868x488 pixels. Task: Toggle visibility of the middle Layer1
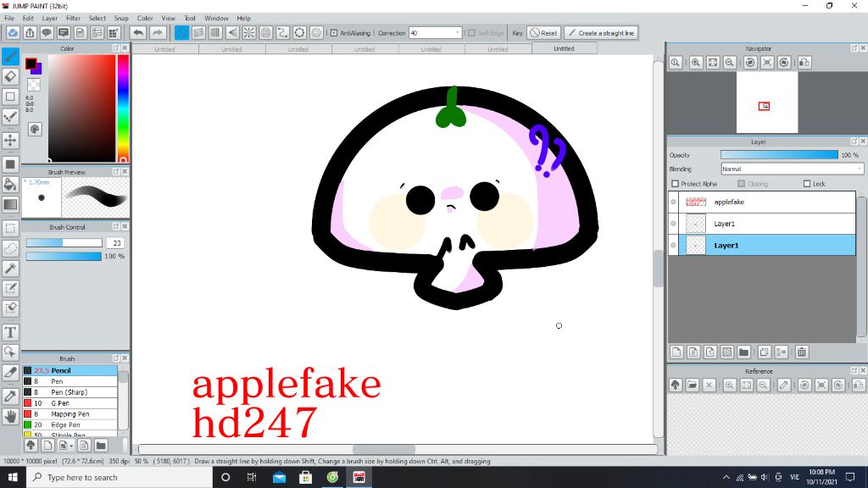[x=674, y=224]
